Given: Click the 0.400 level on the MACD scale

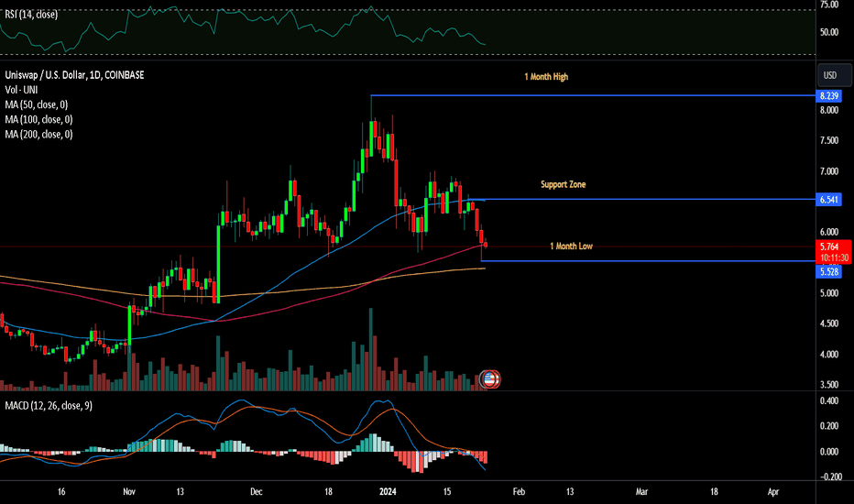Looking at the screenshot, I should tap(829, 401).
